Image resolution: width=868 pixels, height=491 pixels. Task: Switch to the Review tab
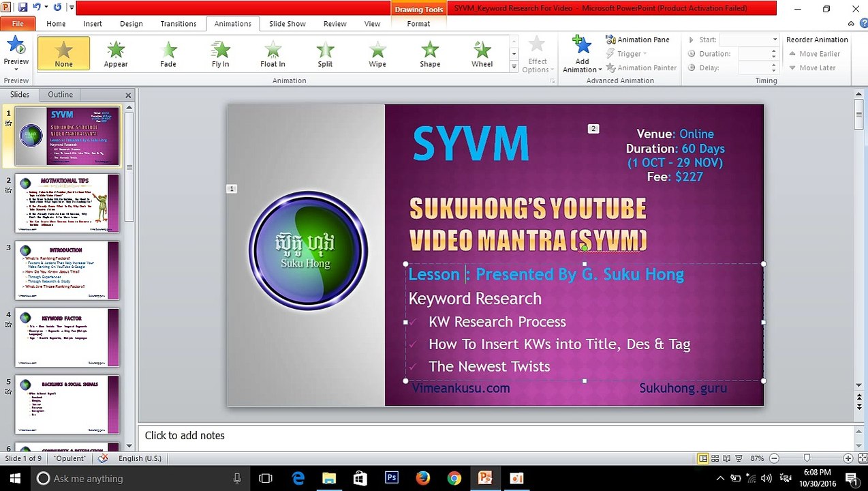click(x=335, y=23)
